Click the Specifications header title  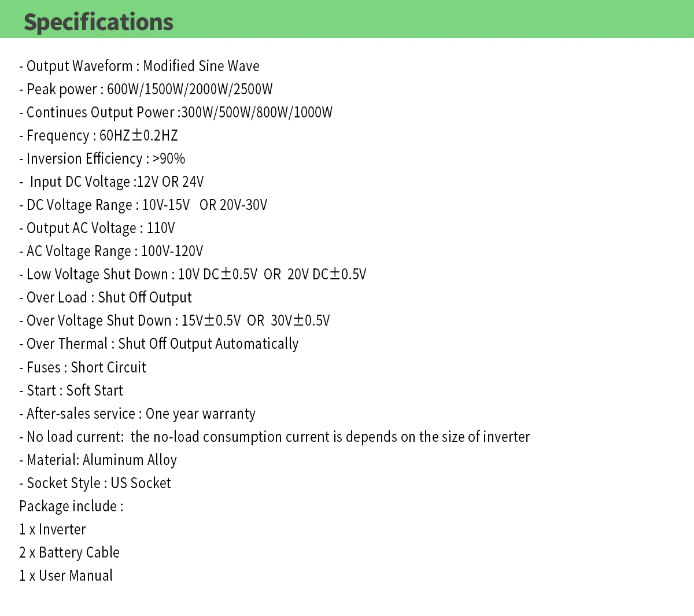click(x=98, y=22)
